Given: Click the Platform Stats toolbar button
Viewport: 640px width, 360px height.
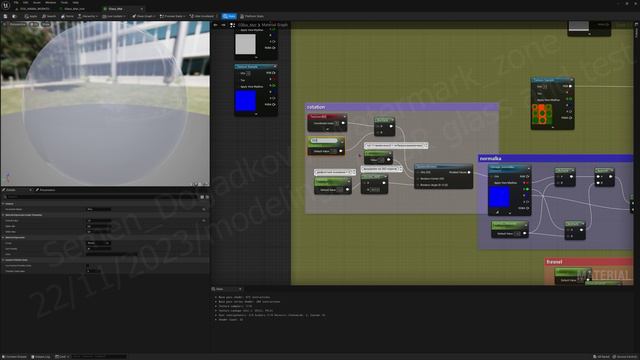Looking at the screenshot, I should pos(252,16).
